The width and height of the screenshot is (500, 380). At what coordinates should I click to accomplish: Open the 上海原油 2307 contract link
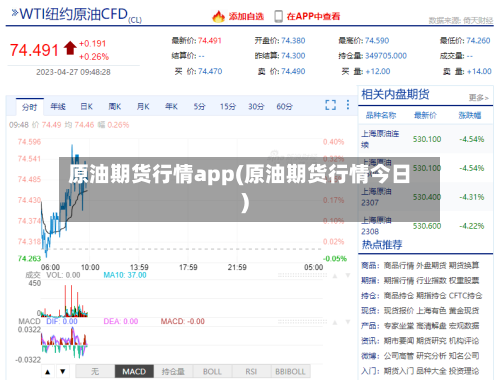point(376,197)
